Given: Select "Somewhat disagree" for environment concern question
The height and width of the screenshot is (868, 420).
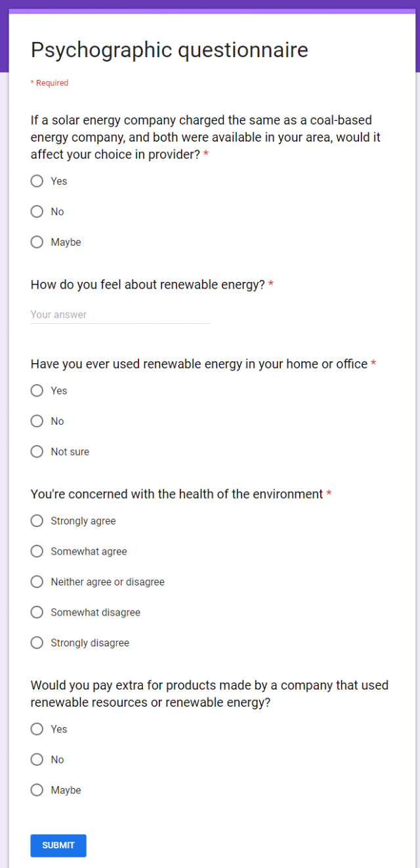Looking at the screenshot, I should (x=37, y=612).
